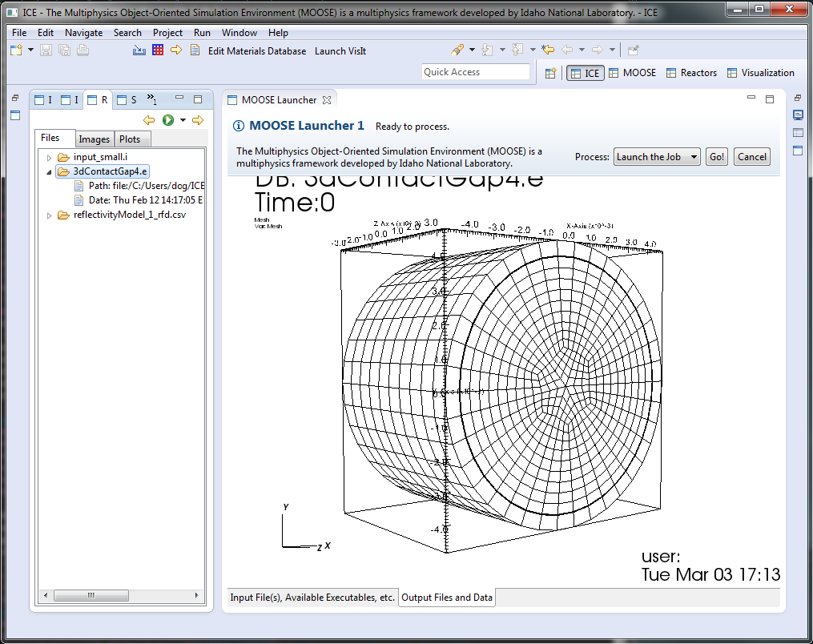The height and width of the screenshot is (644, 813).
Task: Expand the reflectivityModel_1_rfd.csv node
Action: (x=49, y=215)
